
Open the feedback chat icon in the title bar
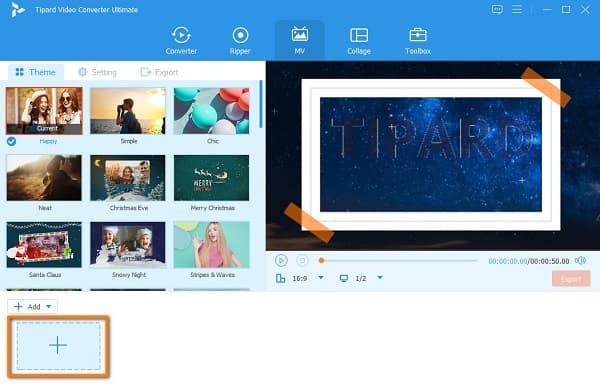[497, 10]
